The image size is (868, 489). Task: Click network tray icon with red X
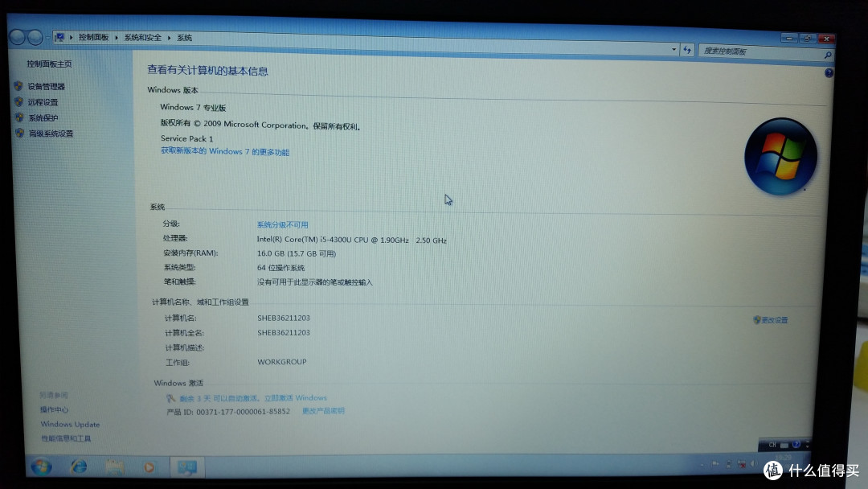(741, 464)
